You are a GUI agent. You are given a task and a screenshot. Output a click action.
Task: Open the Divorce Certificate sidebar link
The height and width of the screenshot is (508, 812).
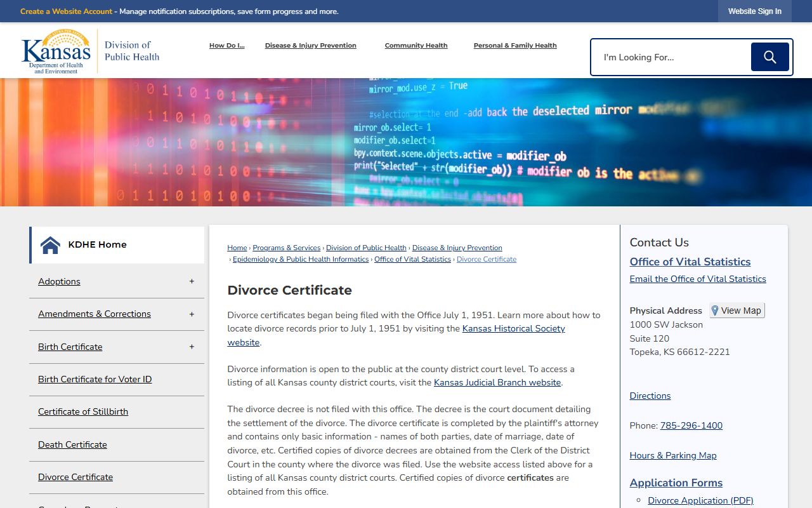click(x=75, y=477)
